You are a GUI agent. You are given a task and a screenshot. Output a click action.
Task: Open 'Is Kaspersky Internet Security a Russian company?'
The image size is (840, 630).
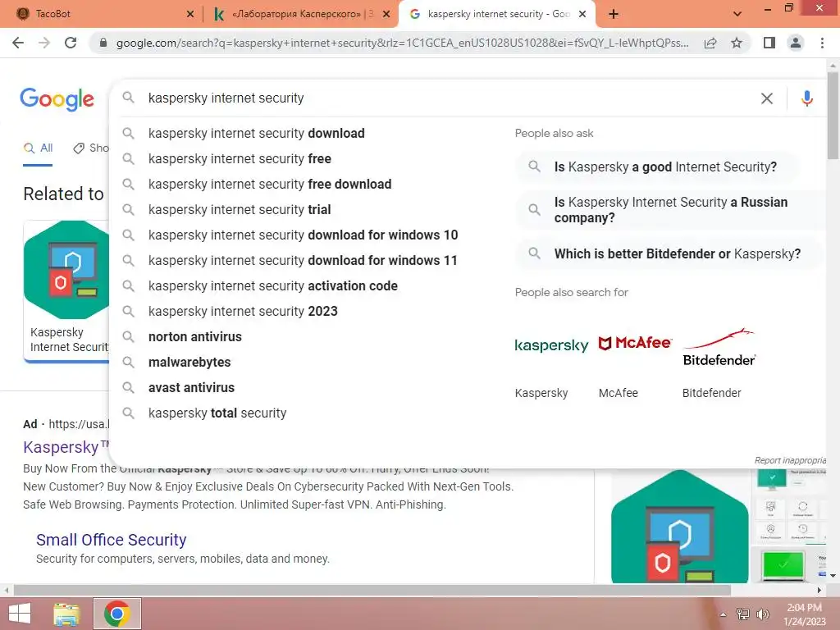(669, 210)
